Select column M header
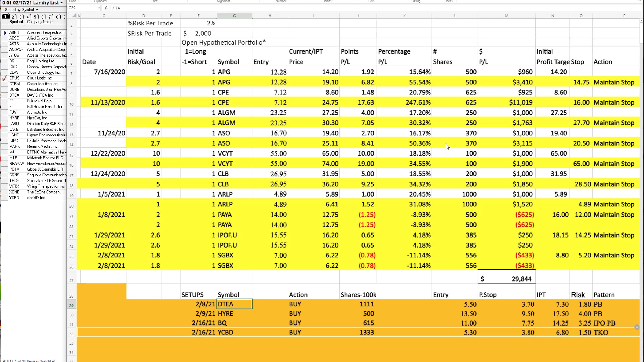 point(506,16)
